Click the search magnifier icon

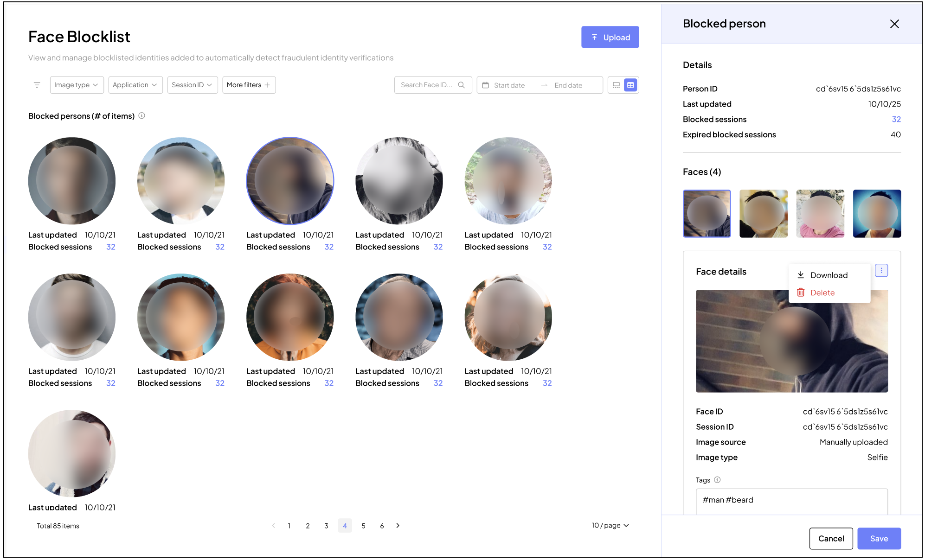coord(461,85)
